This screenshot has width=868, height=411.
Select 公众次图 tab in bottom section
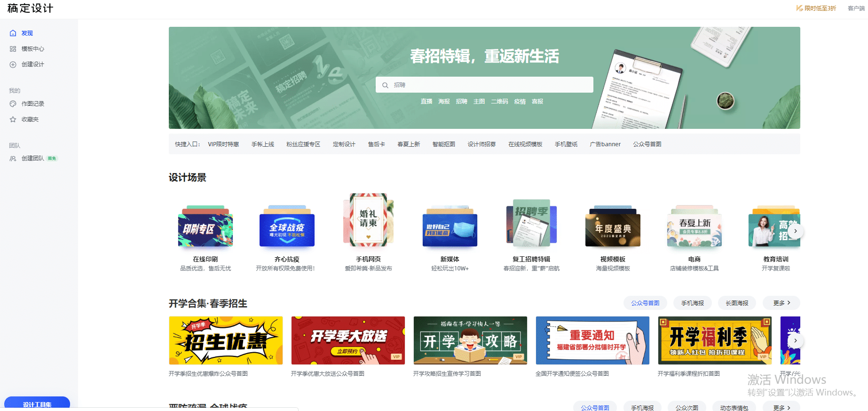click(687, 407)
